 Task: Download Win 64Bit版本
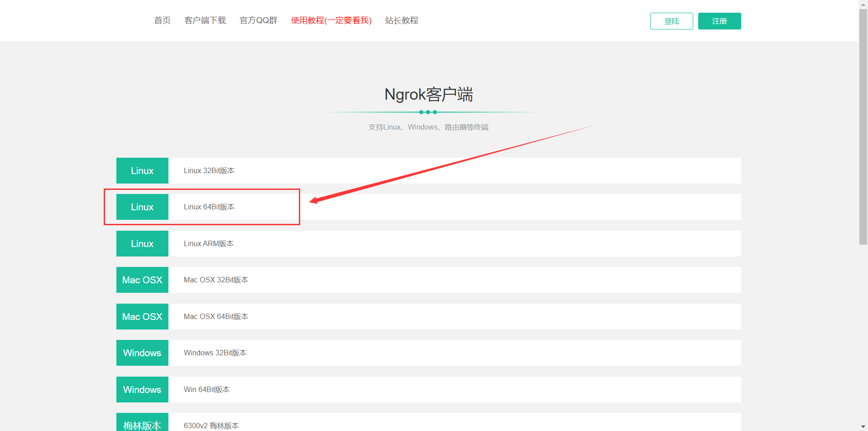206,389
